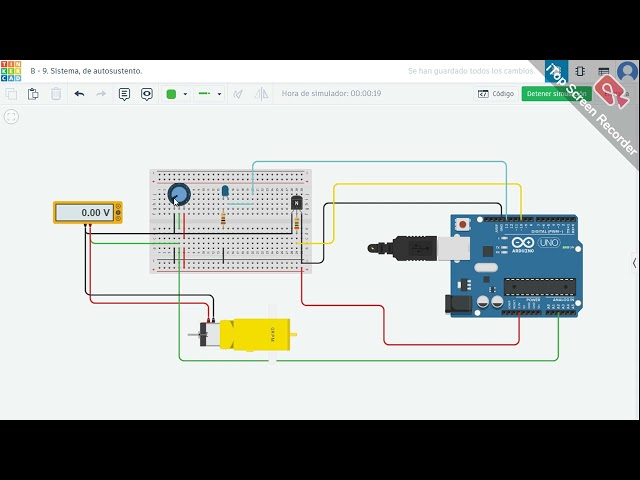
Task: Click the transistor on the breadboard
Action: tap(297, 202)
